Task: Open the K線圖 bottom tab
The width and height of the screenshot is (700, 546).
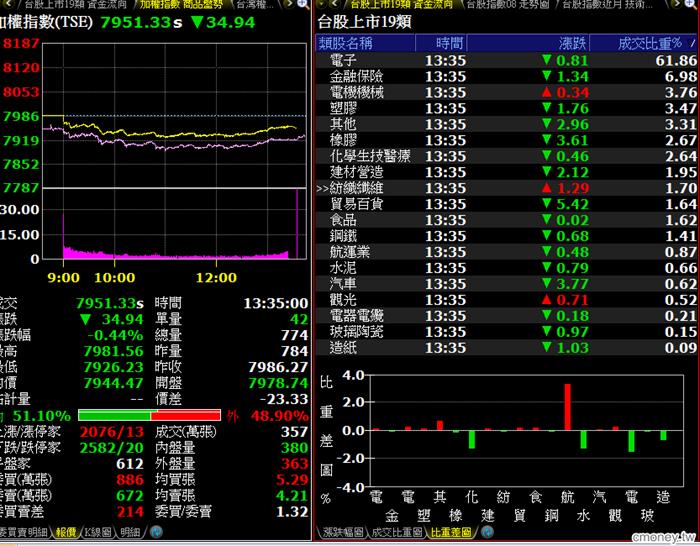Action: tap(98, 532)
